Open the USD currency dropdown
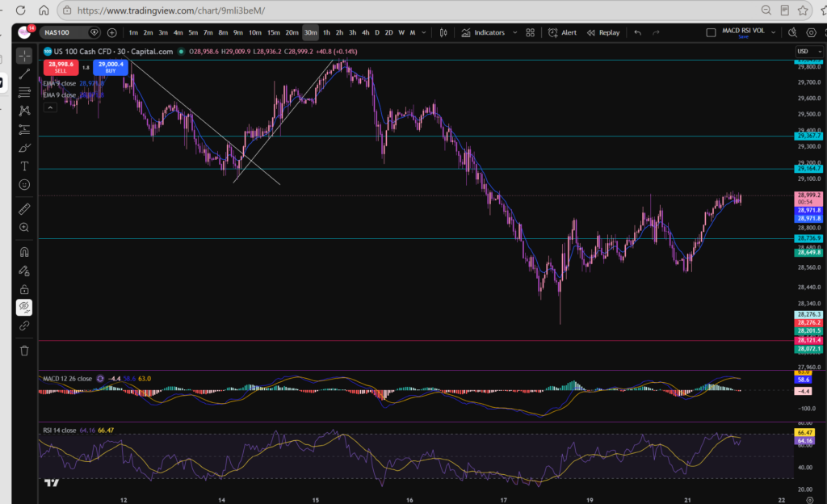This screenshot has height=504, width=827. tap(808, 51)
